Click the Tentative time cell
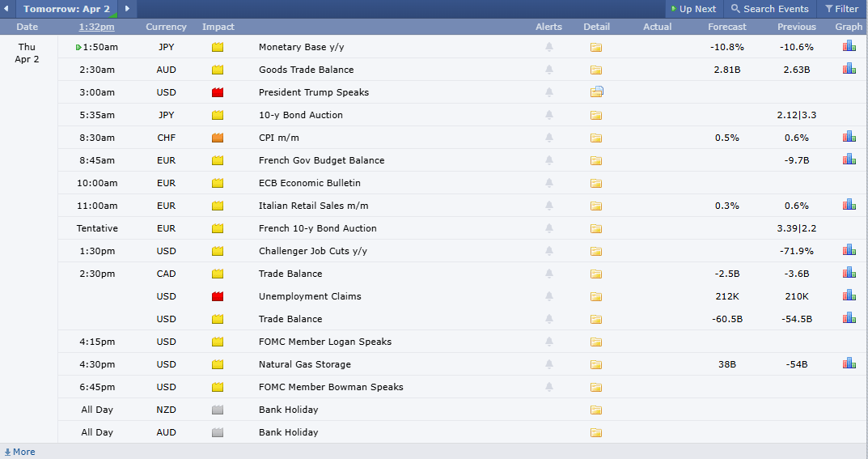This screenshot has height=459, width=868. pyautogui.click(x=97, y=228)
